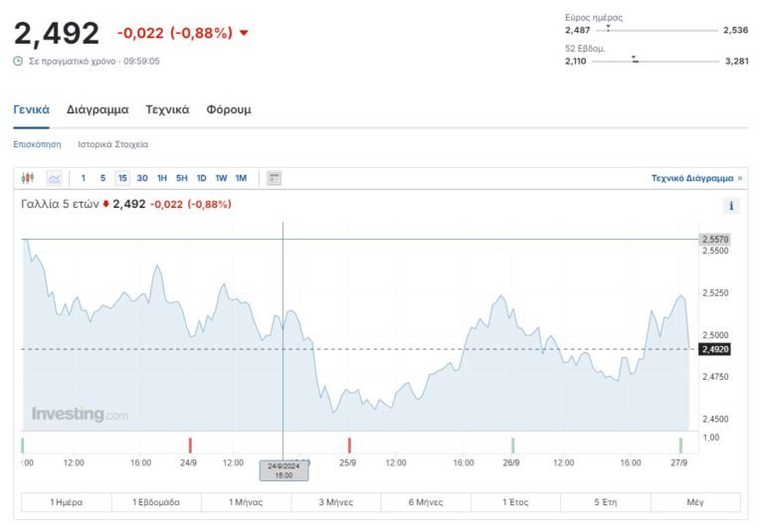Click the real-time clock icon
This screenshot has height=532, width=764.
point(18,61)
